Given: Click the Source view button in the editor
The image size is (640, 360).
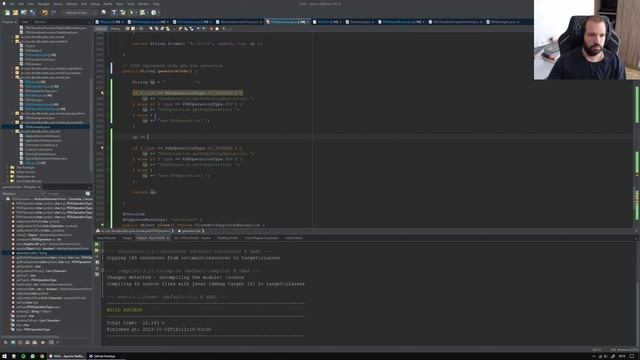Looking at the screenshot, I should pyautogui.click(x=101, y=29).
